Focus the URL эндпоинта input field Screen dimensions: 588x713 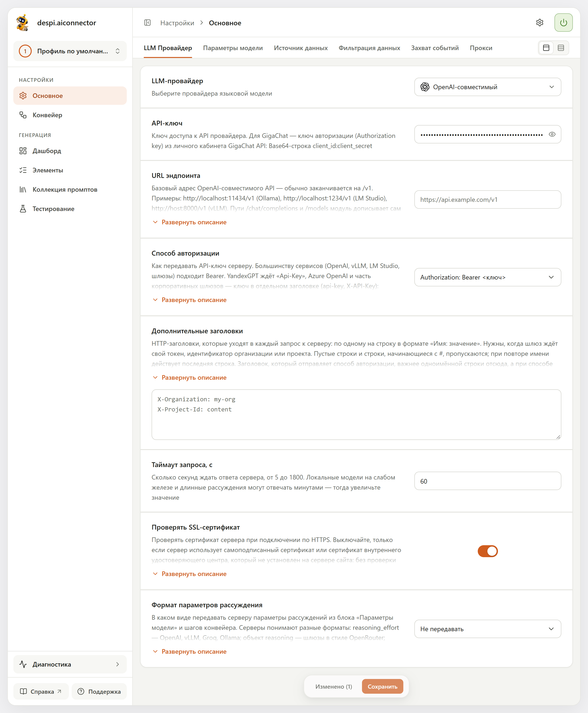[x=487, y=200]
